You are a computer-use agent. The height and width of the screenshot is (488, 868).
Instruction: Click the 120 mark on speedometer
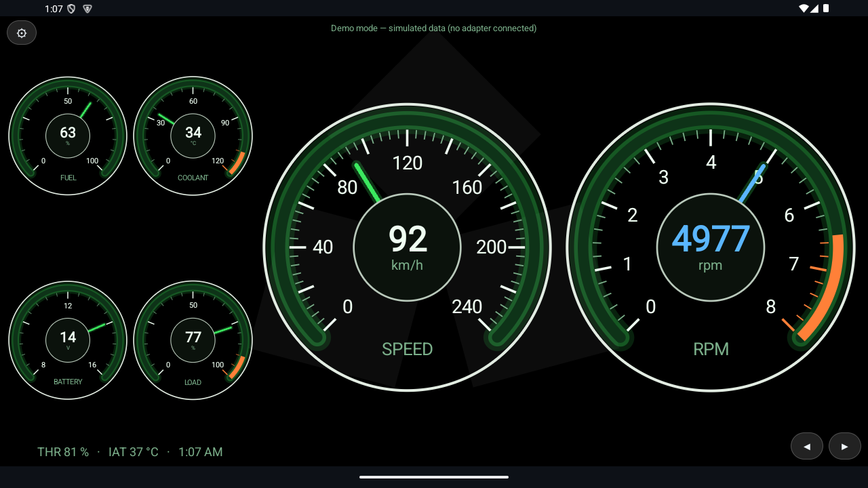click(x=407, y=163)
